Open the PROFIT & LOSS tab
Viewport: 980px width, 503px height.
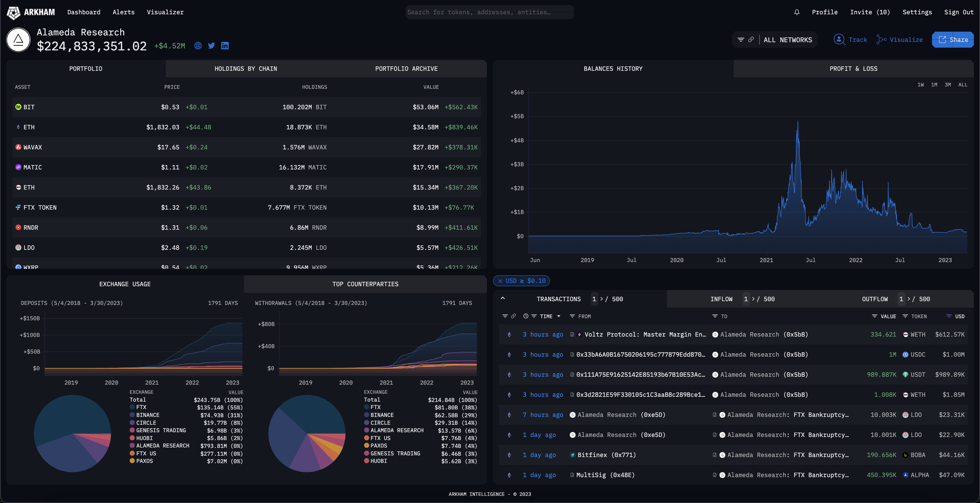coord(853,69)
